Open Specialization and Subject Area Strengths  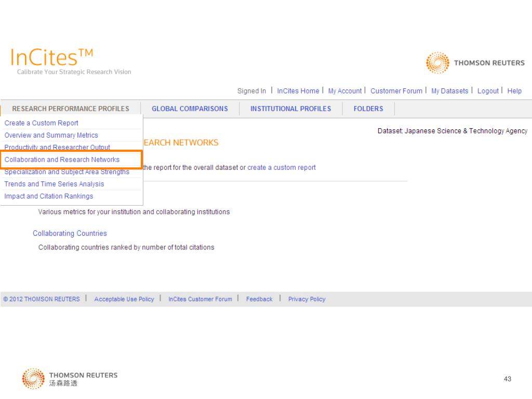[67, 171]
